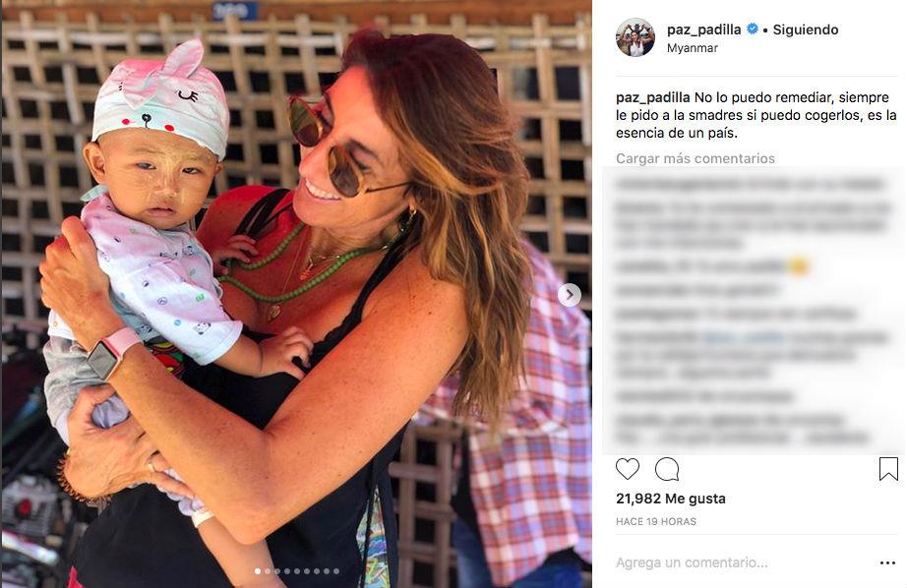Open paz_padilla profile picture
The image size is (907, 588).
[635, 37]
